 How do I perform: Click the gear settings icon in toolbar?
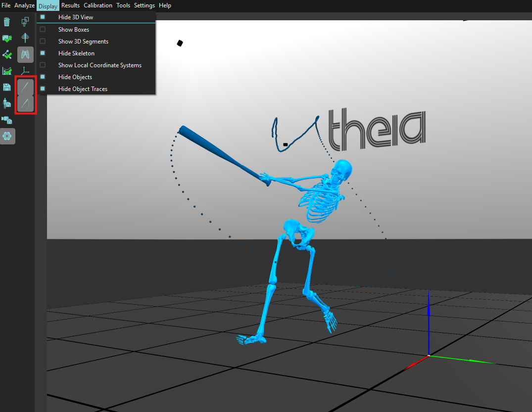click(7, 136)
